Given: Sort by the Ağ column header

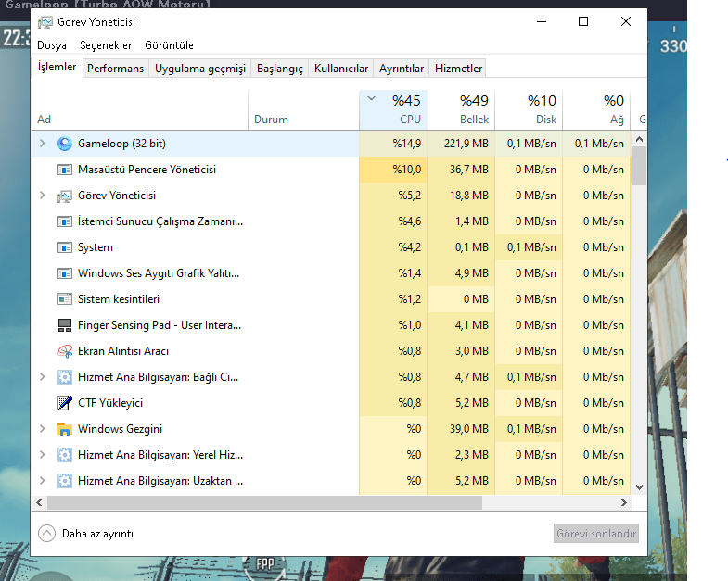Looking at the screenshot, I should point(596,110).
